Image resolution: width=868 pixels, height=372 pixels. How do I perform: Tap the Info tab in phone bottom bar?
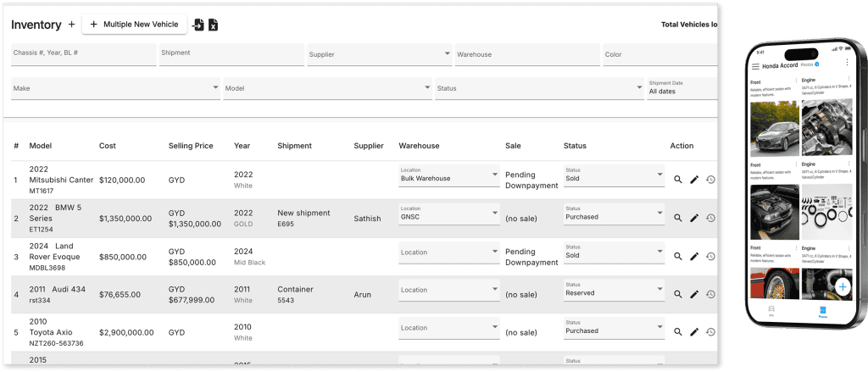[x=771, y=311]
